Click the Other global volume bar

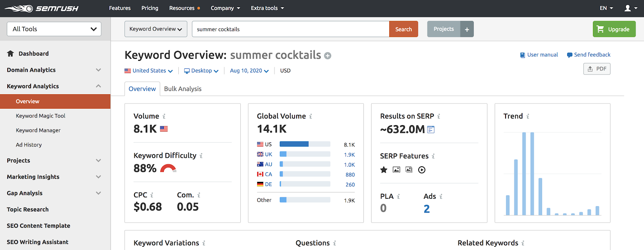pyautogui.click(x=305, y=200)
